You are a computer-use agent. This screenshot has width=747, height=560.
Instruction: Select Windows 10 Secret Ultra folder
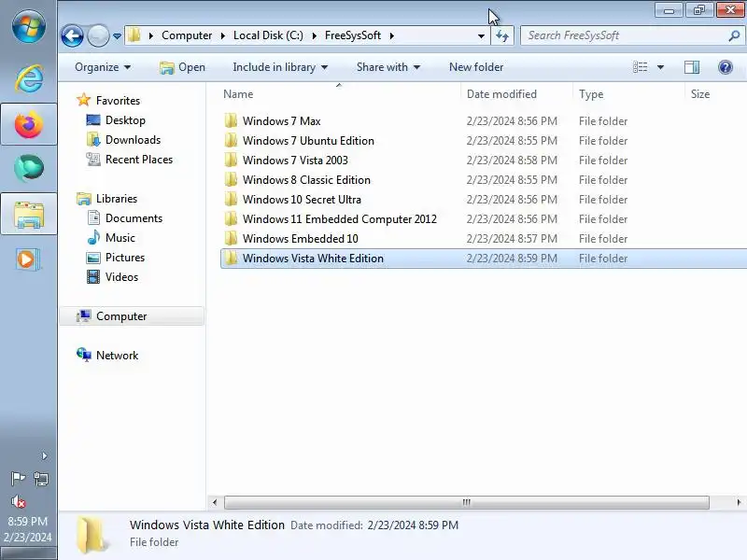pos(302,200)
